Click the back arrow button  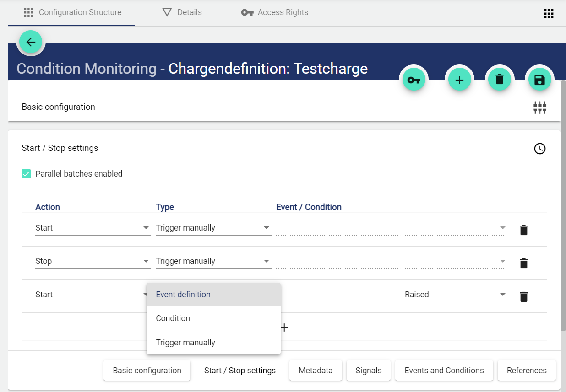pos(31,42)
